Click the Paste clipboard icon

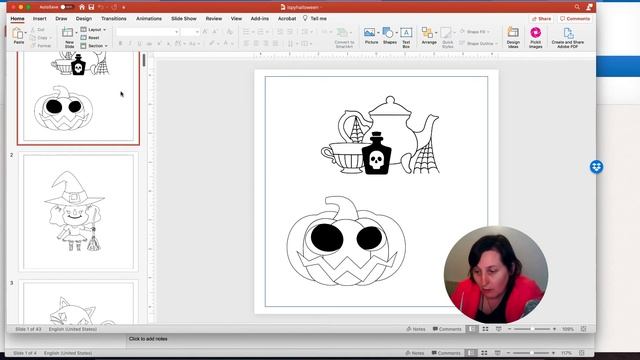[18, 33]
